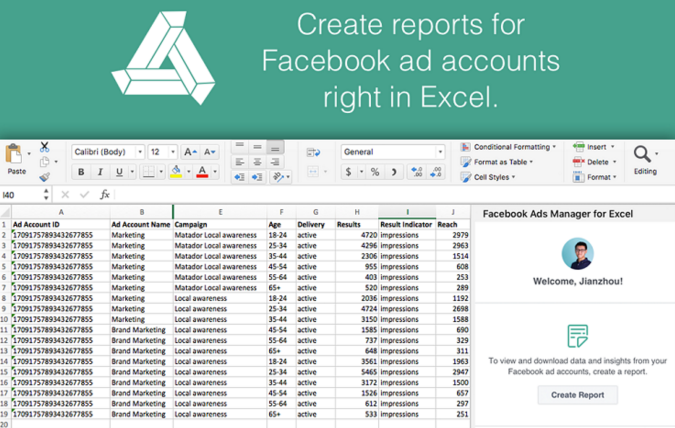Click the Wrap Text icon
675x428 pixels.
(x=313, y=152)
